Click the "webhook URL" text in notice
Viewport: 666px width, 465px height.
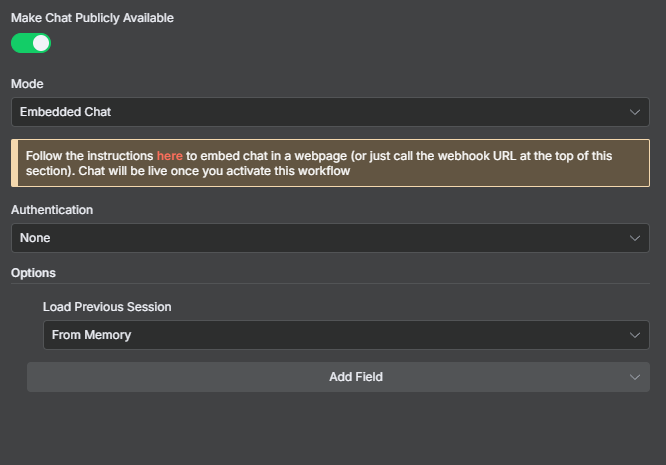472,156
